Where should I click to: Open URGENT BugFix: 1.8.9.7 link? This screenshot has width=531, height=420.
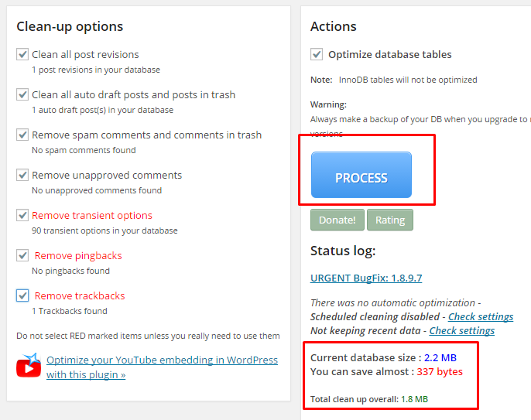(366, 278)
